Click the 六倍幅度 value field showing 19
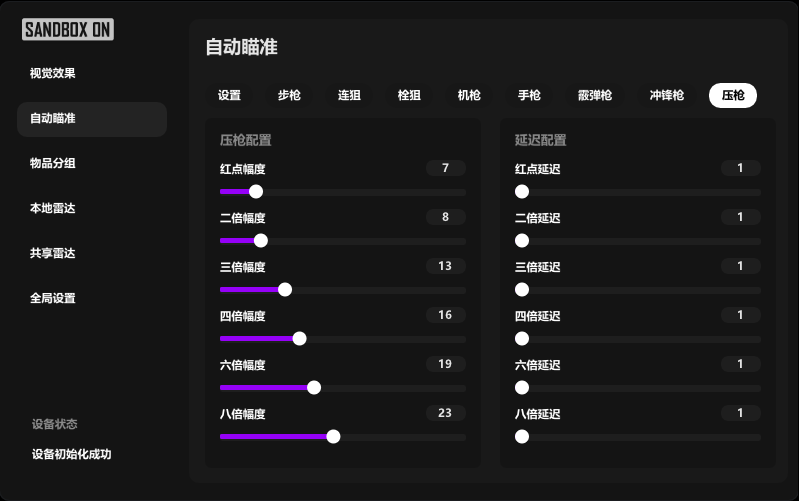 (x=446, y=364)
